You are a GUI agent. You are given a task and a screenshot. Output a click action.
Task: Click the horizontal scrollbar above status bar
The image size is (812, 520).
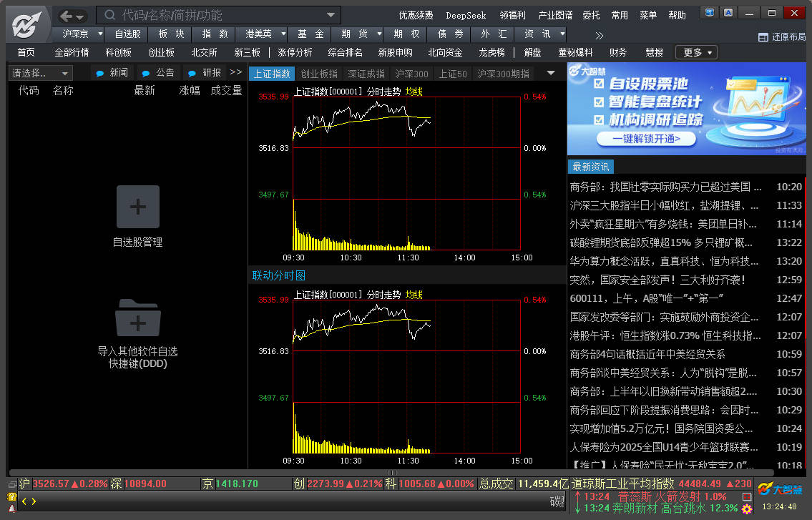click(391, 472)
